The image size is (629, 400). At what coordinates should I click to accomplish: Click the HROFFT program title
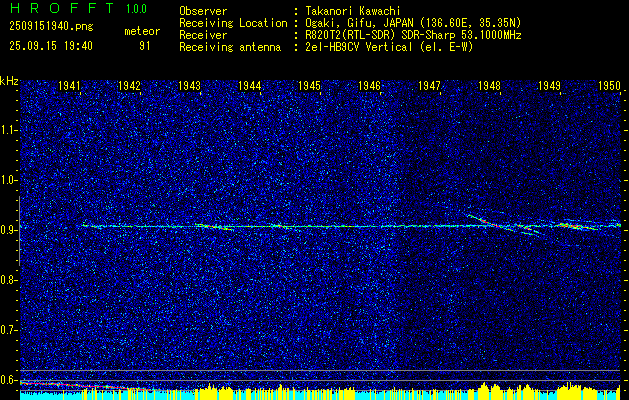point(61,8)
